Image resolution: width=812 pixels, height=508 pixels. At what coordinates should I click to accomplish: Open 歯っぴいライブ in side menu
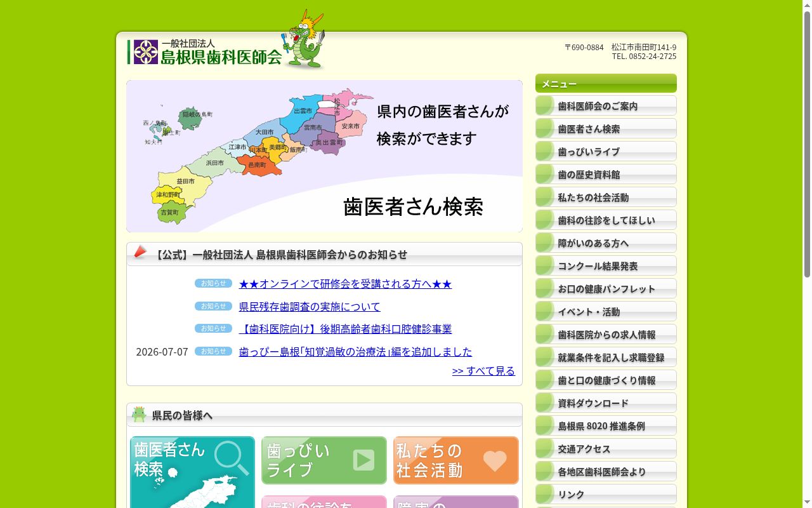[606, 151]
